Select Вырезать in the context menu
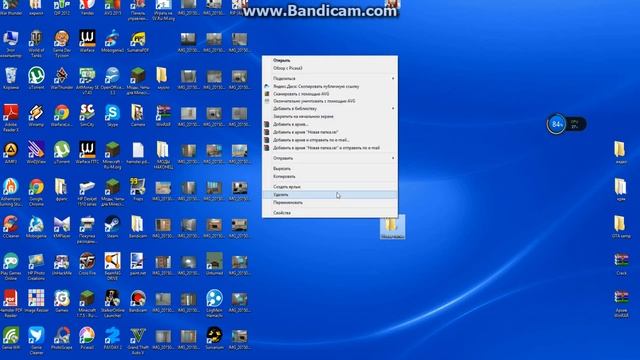Viewport: 640px width, 360px height. (329, 169)
